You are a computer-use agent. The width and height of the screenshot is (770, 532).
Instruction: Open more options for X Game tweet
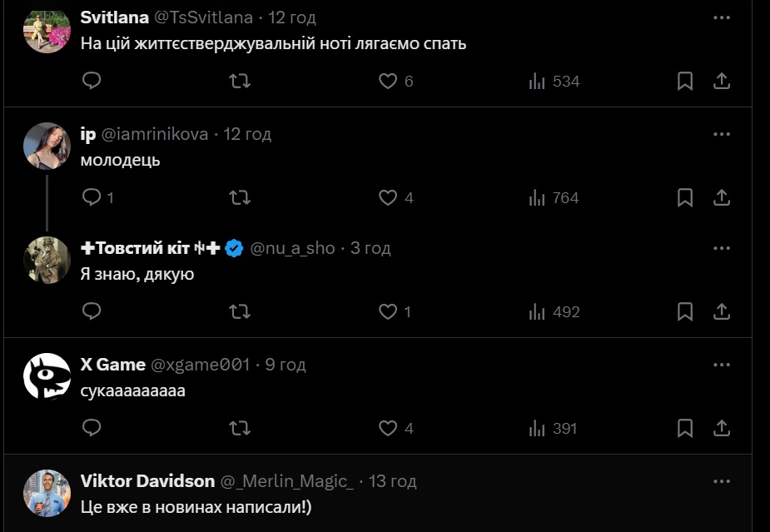tap(722, 365)
